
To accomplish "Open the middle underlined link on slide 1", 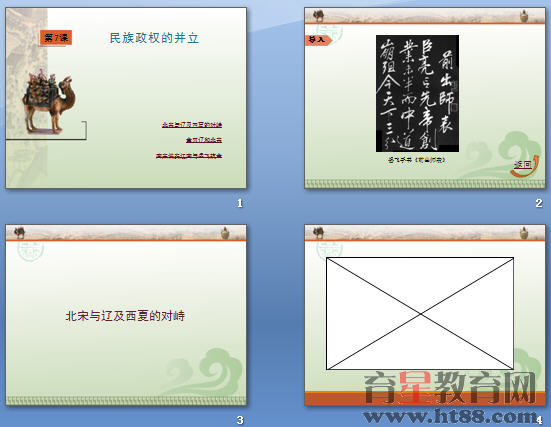I will click(x=204, y=140).
